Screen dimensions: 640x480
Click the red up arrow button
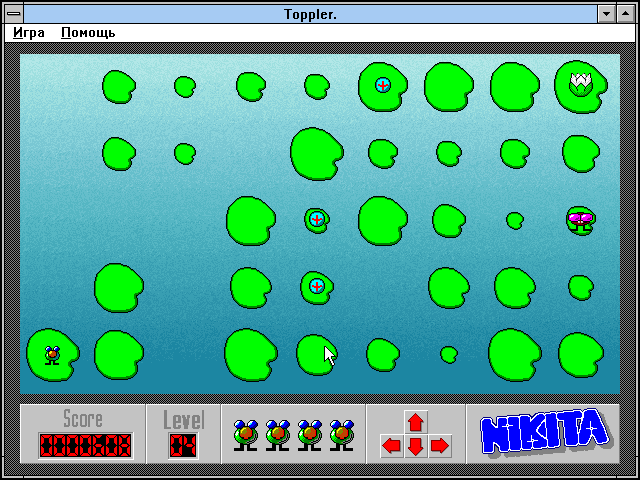[x=416, y=422]
